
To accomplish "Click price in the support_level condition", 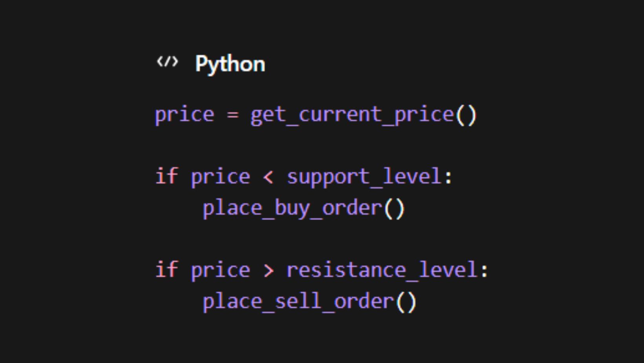I will pos(220,177).
